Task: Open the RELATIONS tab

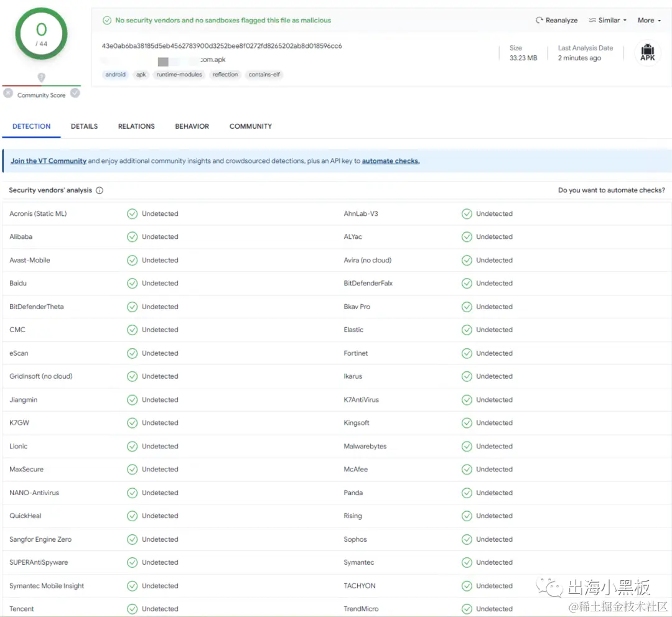Action: (x=136, y=126)
